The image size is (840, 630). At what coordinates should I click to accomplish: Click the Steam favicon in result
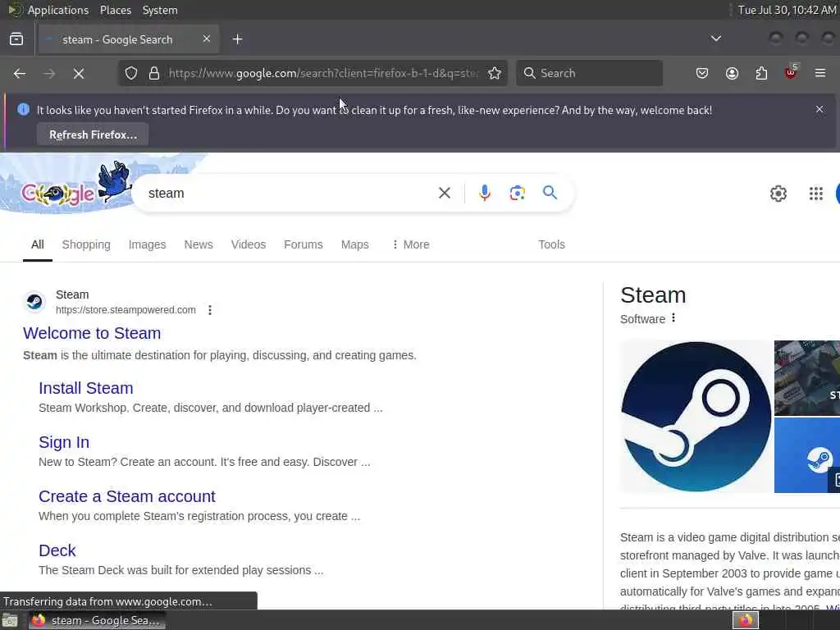coord(34,302)
